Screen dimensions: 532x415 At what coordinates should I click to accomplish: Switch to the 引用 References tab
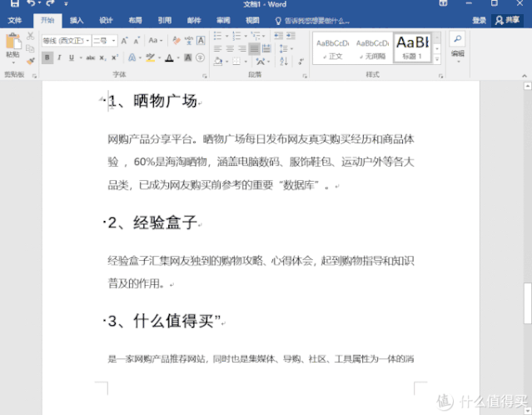click(x=165, y=20)
